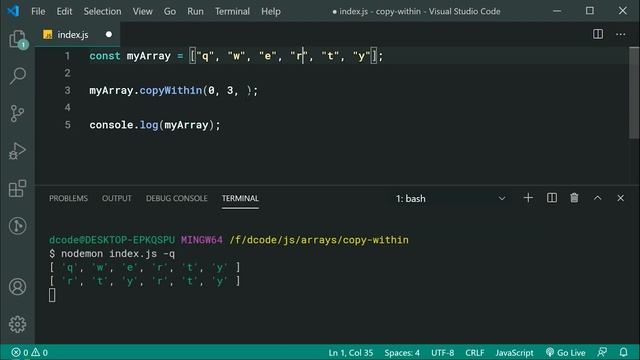This screenshot has width=640, height=360.
Task: Open the Selection menu
Action: [x=102, y=11]
